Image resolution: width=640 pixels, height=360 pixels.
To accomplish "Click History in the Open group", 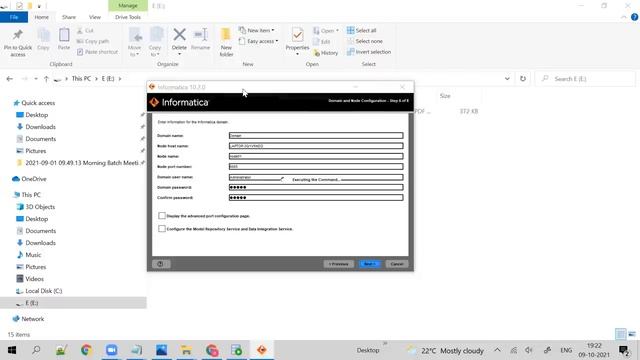I will (x=326, y=53).
